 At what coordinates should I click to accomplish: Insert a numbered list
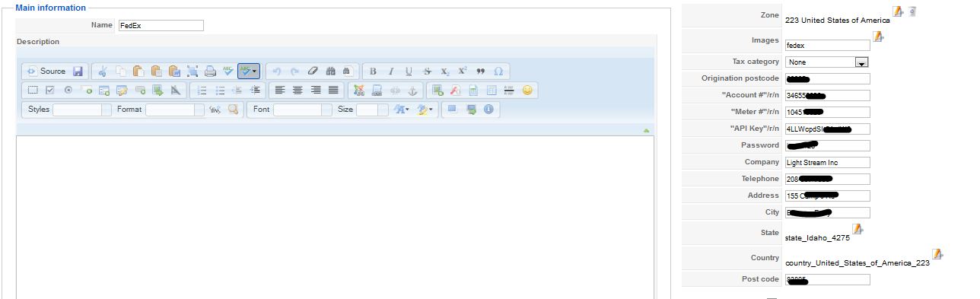point(202,90)
